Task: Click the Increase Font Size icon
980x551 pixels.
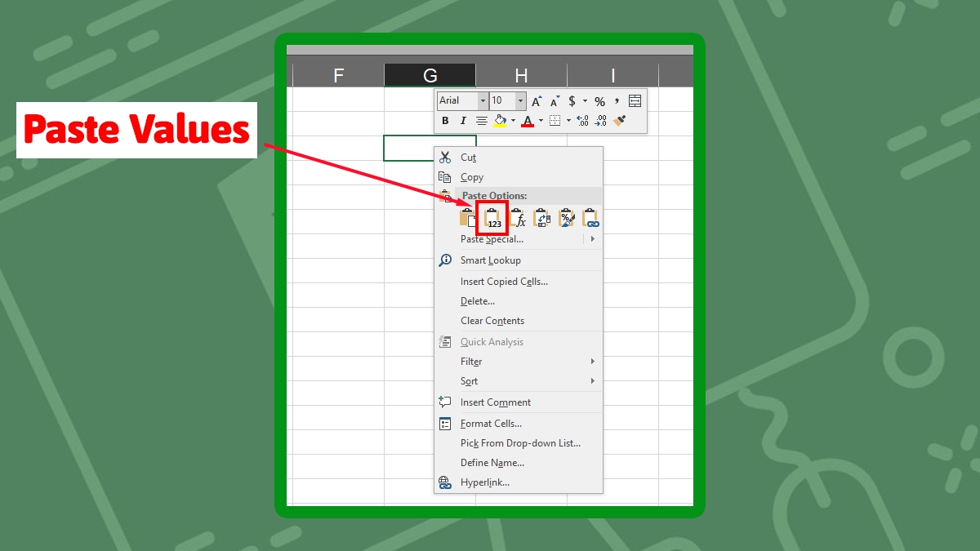Action: click(x=537, y=101)
